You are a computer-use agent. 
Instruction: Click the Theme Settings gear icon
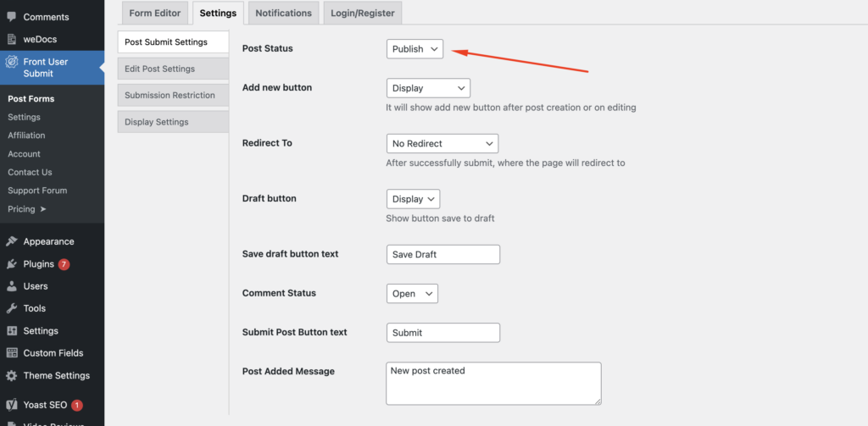[11, 375]
